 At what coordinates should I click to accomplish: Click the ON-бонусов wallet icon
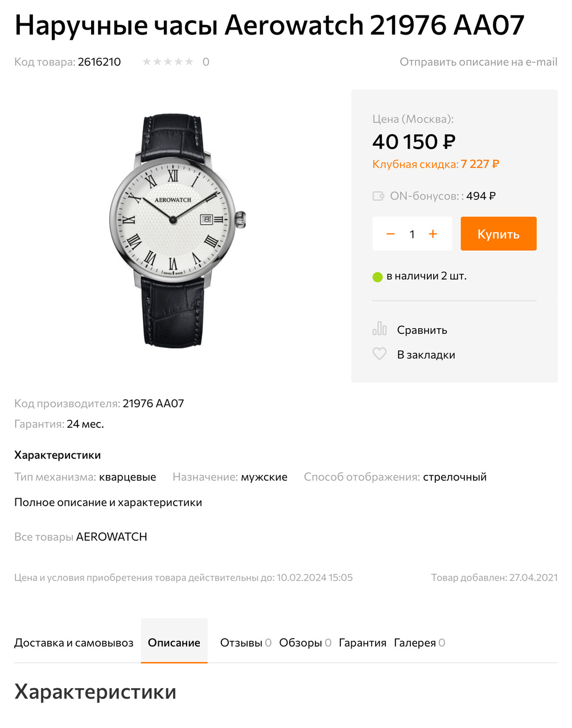pos(378,196)
